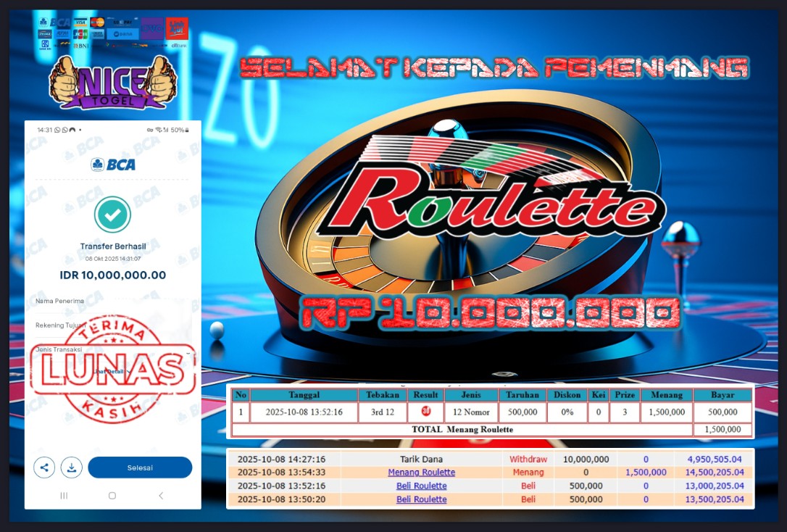
Task: Click the Menang column header
Action: tap(666, 395)
